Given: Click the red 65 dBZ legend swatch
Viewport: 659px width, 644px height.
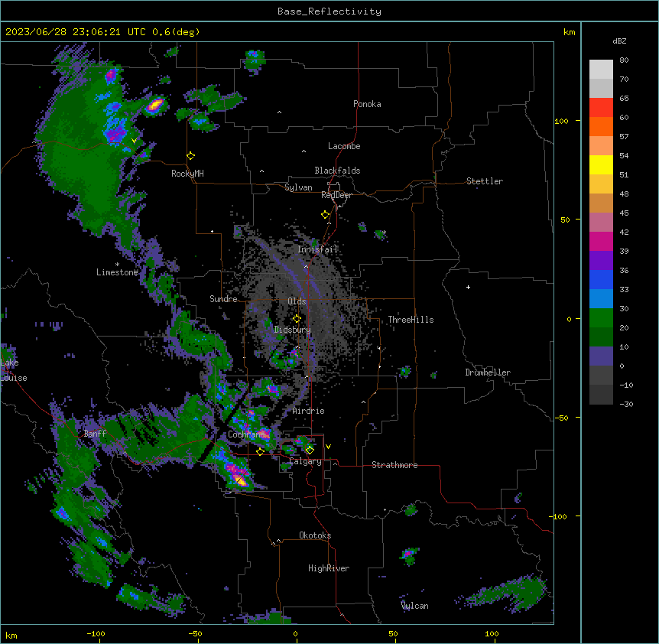Looking at the screenshot, I should tap(601, 107).
